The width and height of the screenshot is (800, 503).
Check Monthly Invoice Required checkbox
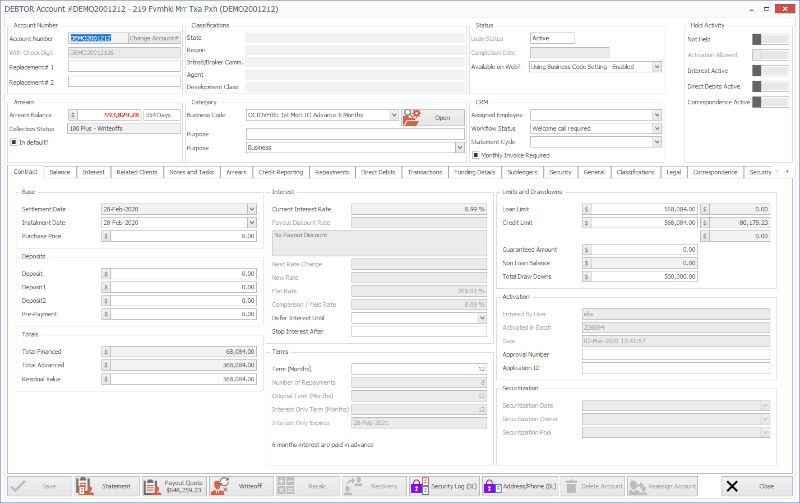click(x=476, y=155)
